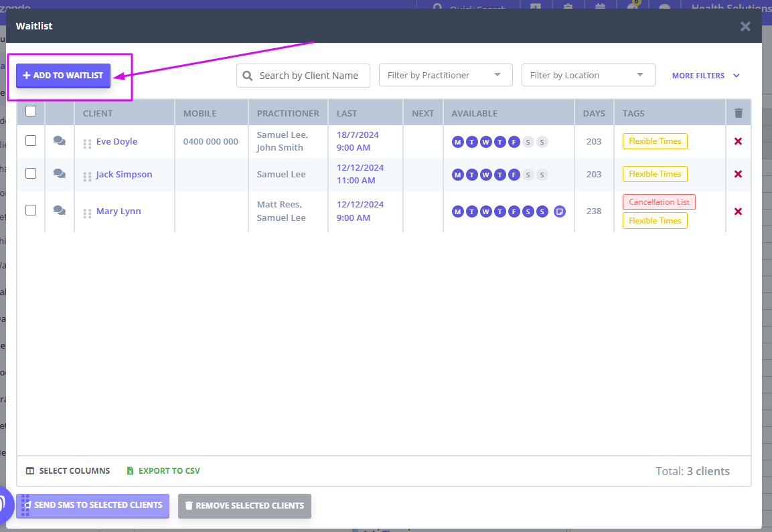Toggle Saturday availability for Jack Simpson
This screenshot has width=772, height=532.
click(529, 174)
